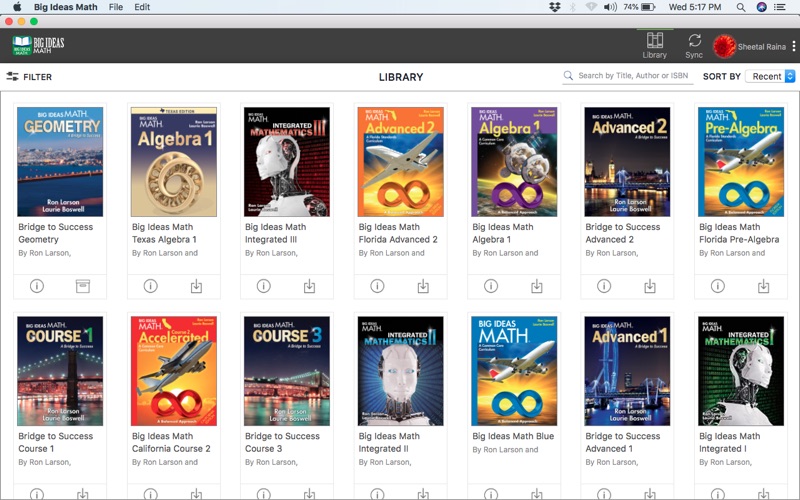Open the Geometry book cover
800x500 pixels.
click(60, 162)
